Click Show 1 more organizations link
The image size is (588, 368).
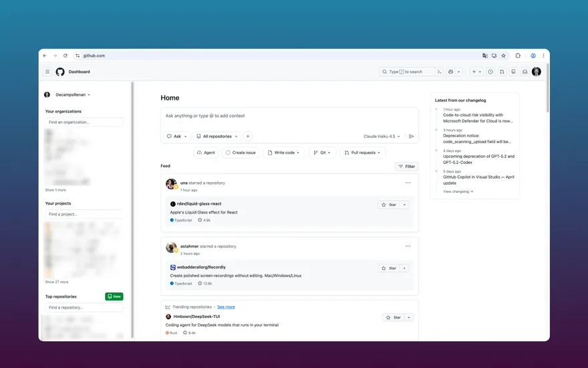tap(55, 190)
